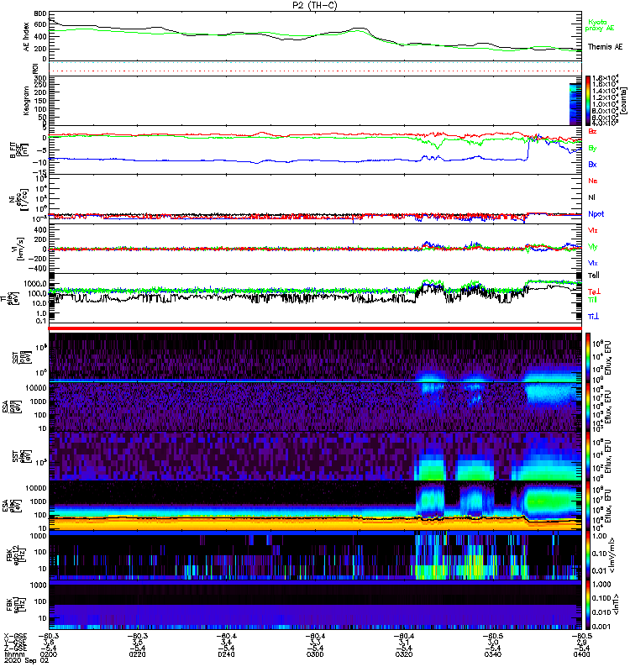
Task: Click the black "Ni" legend label
Action: [x=591, y=197]
